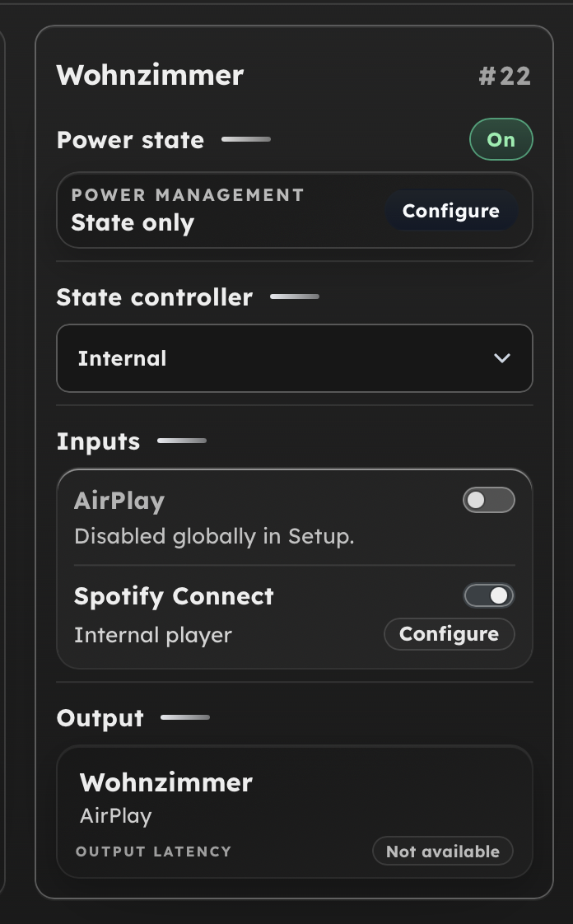Expand the State controller chevron arrow
This screenshot has height=924, width=573.
tap(501, 358)
